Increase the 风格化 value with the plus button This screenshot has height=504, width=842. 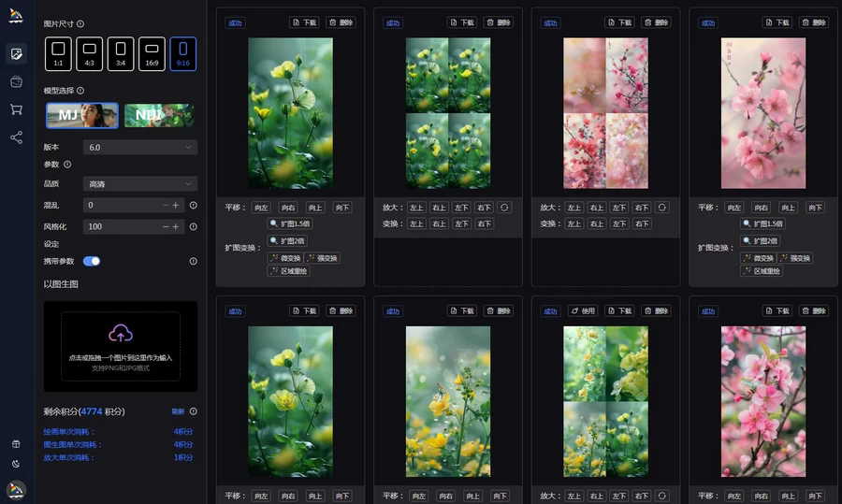(176, 226)
